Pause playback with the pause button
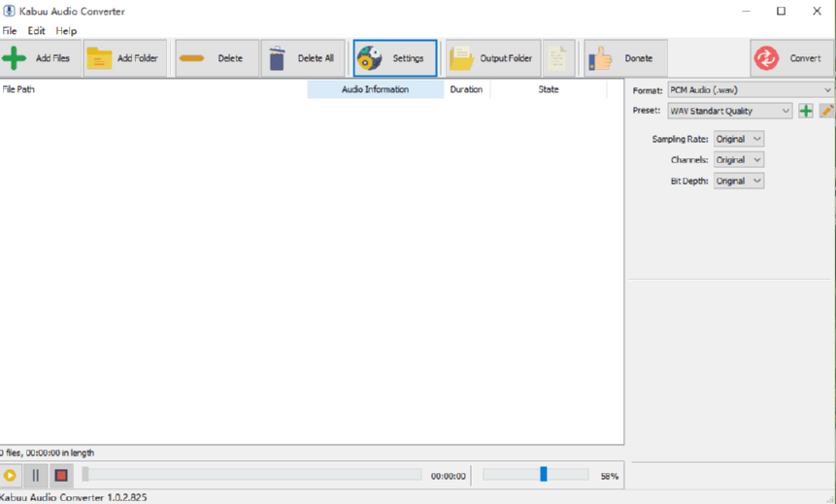 coord(36,475)
